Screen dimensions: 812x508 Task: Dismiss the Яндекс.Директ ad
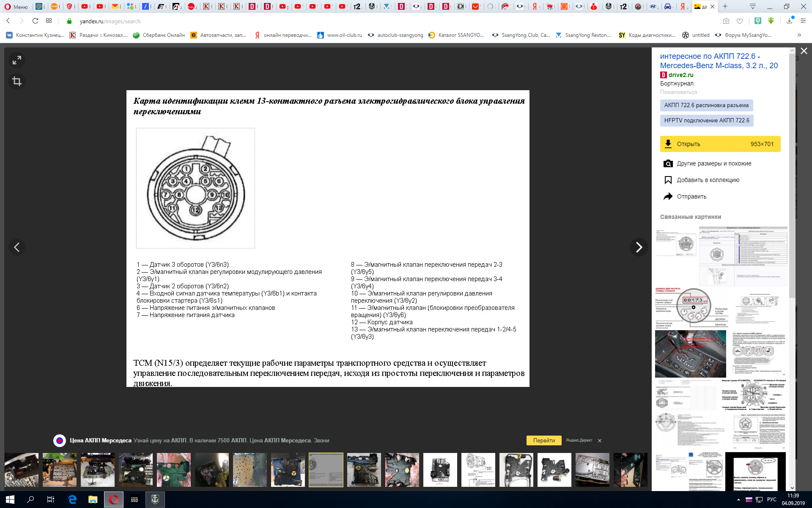(x=599, y=441)
